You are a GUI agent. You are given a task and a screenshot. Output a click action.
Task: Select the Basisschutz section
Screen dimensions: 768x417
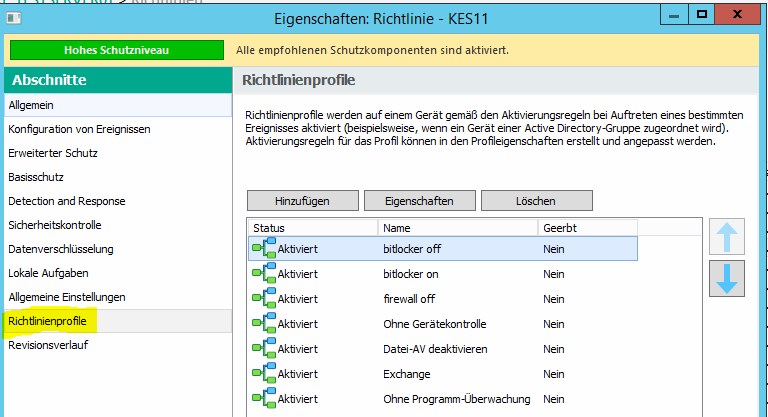click(x=118, y=177)
